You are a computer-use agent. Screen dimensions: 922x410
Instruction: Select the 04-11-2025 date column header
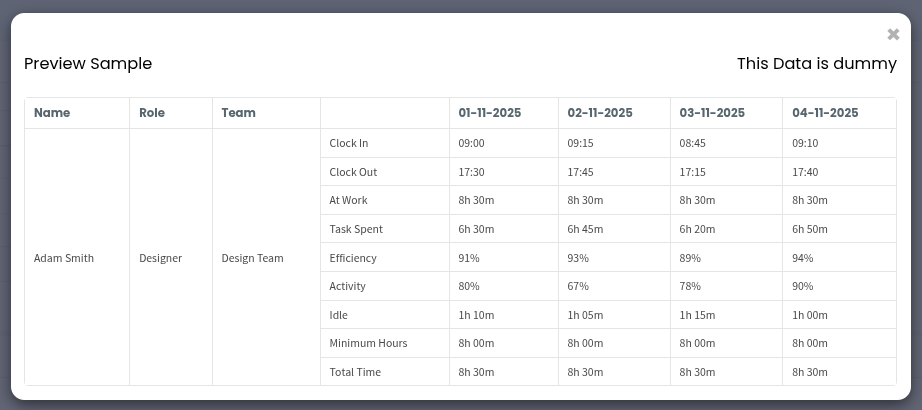point(825,113)
